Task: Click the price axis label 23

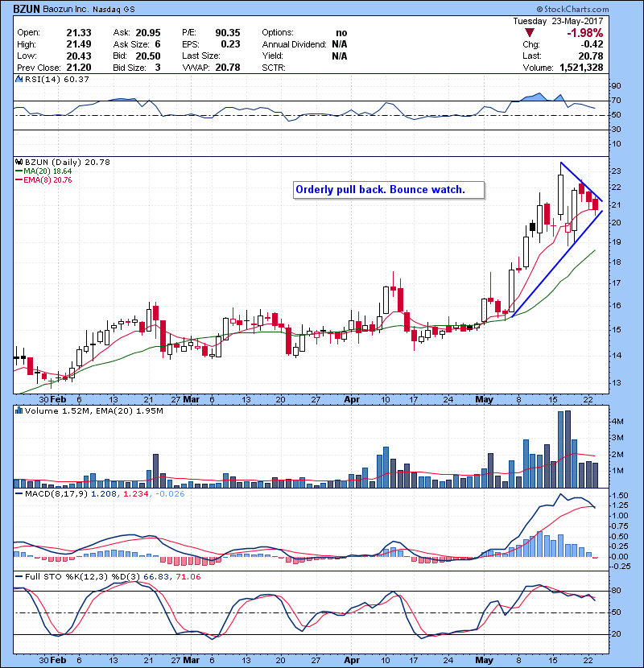Action: tap(617, 171)
